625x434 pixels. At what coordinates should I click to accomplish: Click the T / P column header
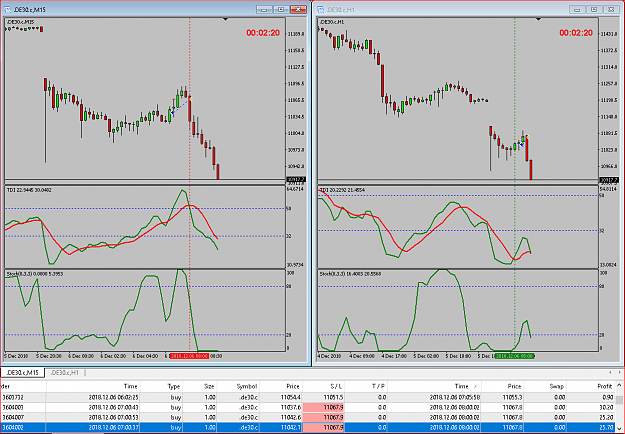click(366, 386)
